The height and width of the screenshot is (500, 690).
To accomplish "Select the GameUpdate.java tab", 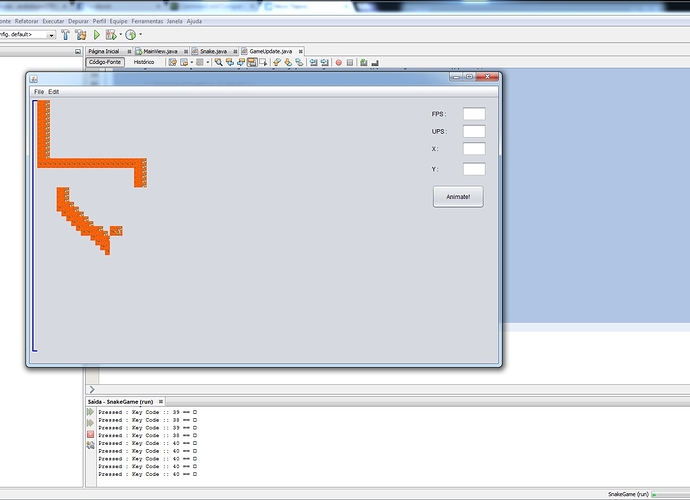I will [270, 51].
